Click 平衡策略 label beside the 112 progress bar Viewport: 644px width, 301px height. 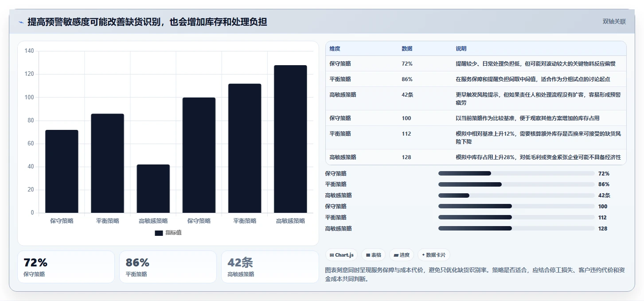click(336, 217)
